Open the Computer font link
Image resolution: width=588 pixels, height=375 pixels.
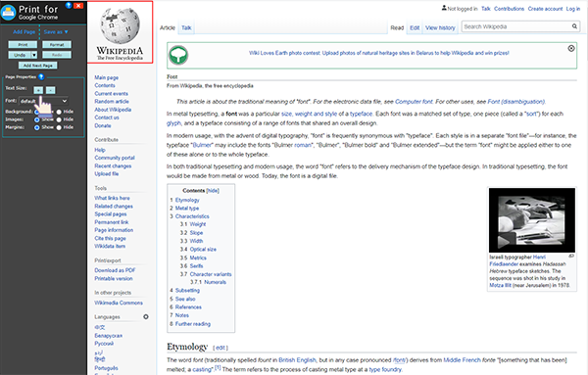click(414, 102)
